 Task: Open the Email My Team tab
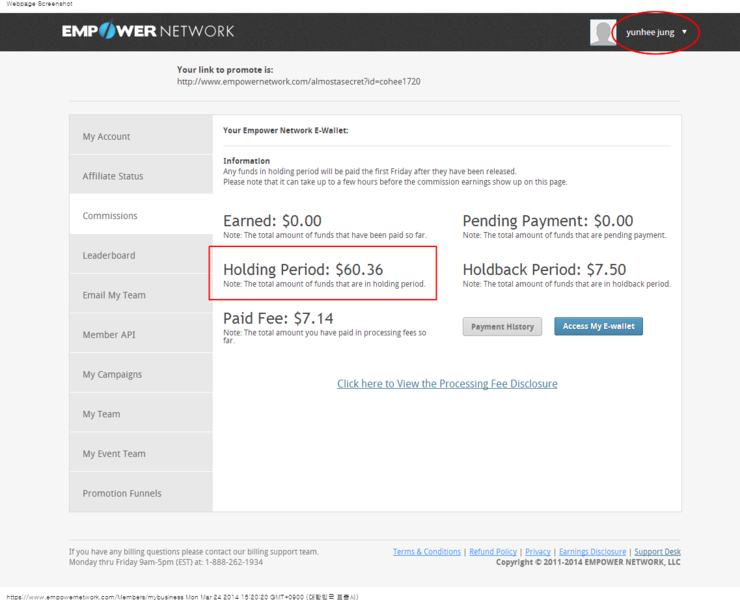[141, 295]
